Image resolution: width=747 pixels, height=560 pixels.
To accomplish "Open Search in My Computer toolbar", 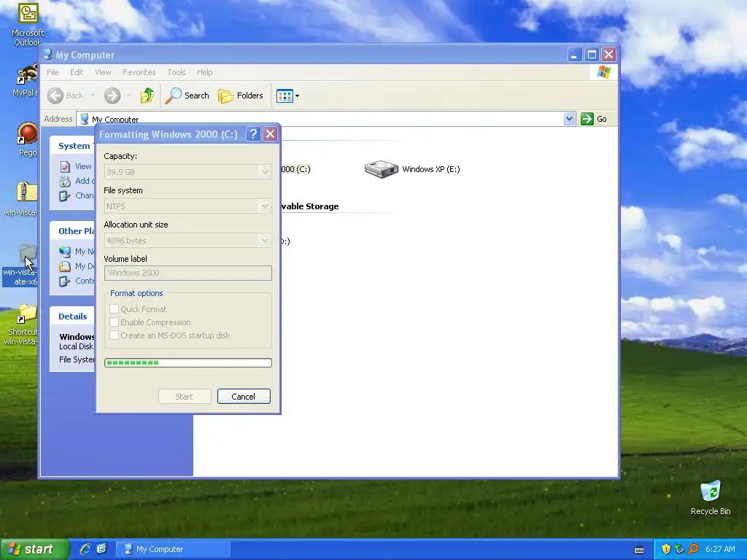I will (187, 96).
